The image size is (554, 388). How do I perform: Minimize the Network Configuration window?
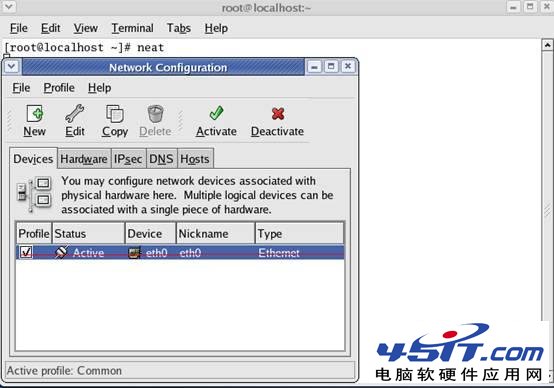click(314, 66)
